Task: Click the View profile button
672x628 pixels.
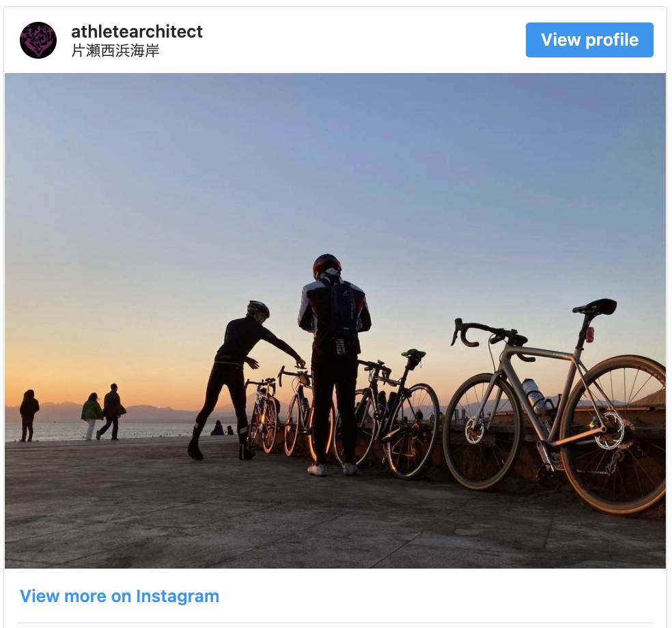Action: pos(589,40)
